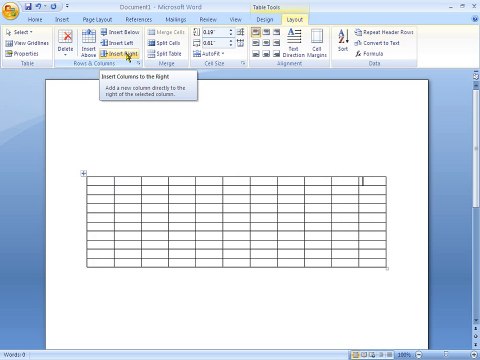The width and height of the screenshot is (480, 360).
Task: Click Distribute Columns icon
Action: (240, 43)
